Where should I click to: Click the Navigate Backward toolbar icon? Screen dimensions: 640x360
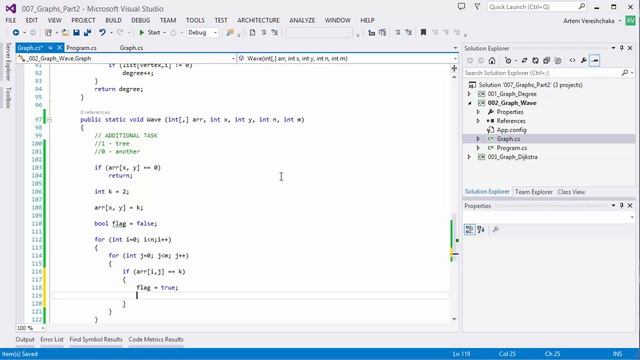16,33
